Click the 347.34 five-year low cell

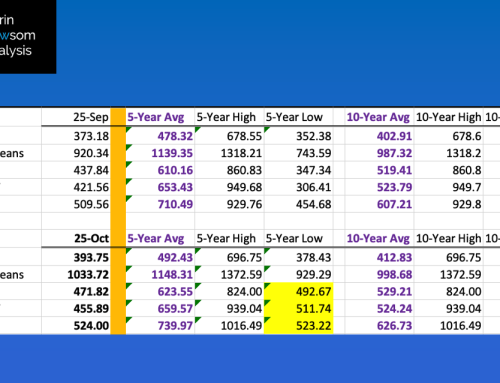(299, 170)
